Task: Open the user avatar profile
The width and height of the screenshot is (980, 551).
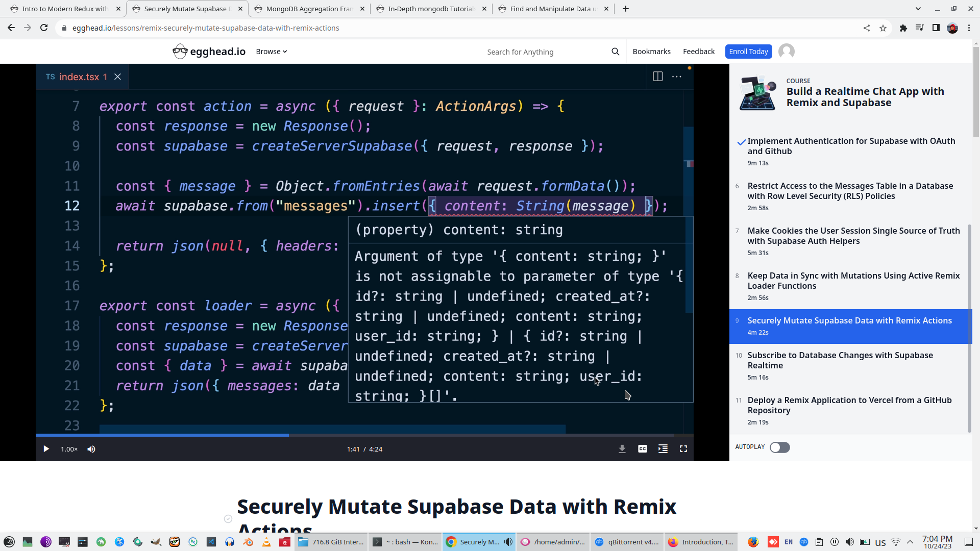Action: click(786, 52)
